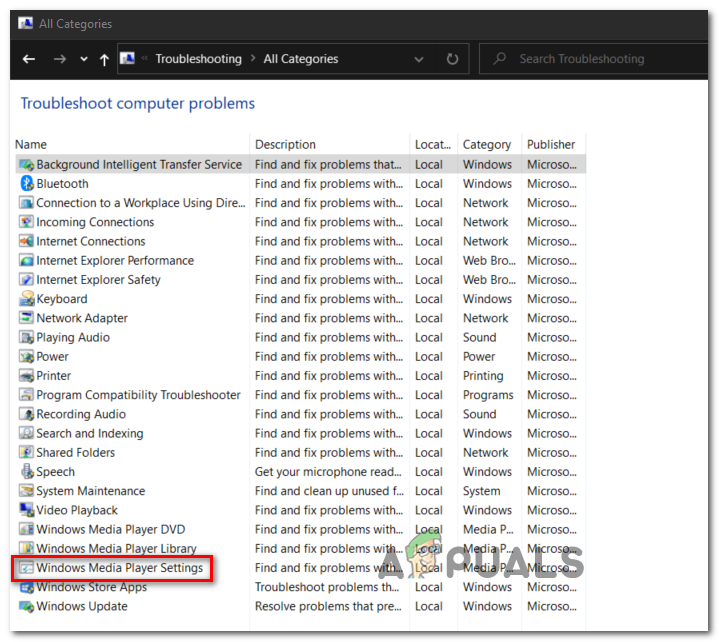Click the System Maintenance icon
The height and width of the screenshot is (642, 719).
pos(27,491)
